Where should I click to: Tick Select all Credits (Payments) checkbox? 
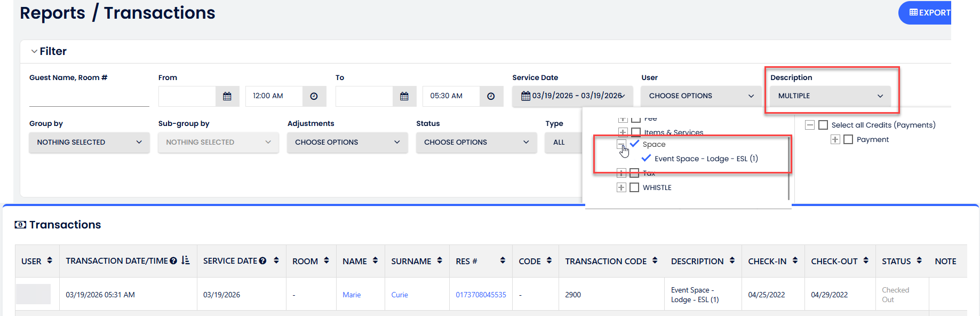click(x=823, y=125)
